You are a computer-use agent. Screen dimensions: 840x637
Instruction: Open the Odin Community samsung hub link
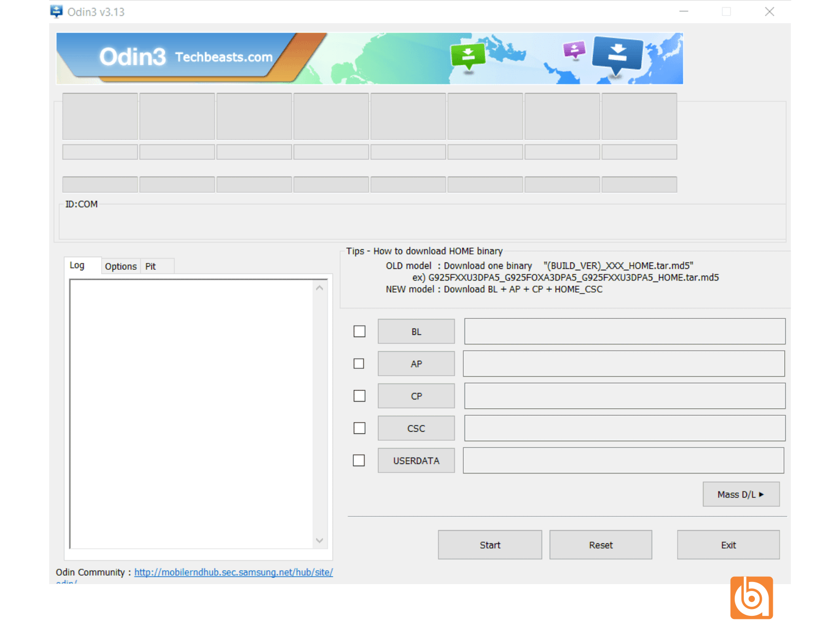click(233, 572)
